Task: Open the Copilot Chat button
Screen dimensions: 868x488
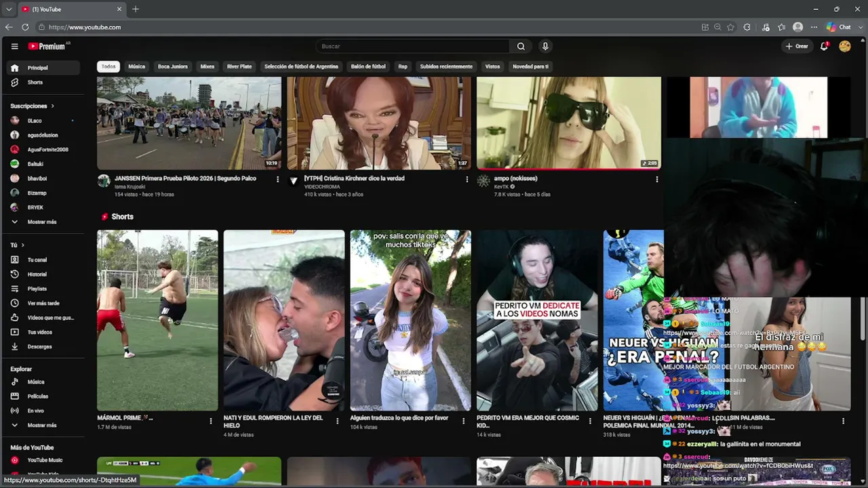Action: tap(839, 27)
